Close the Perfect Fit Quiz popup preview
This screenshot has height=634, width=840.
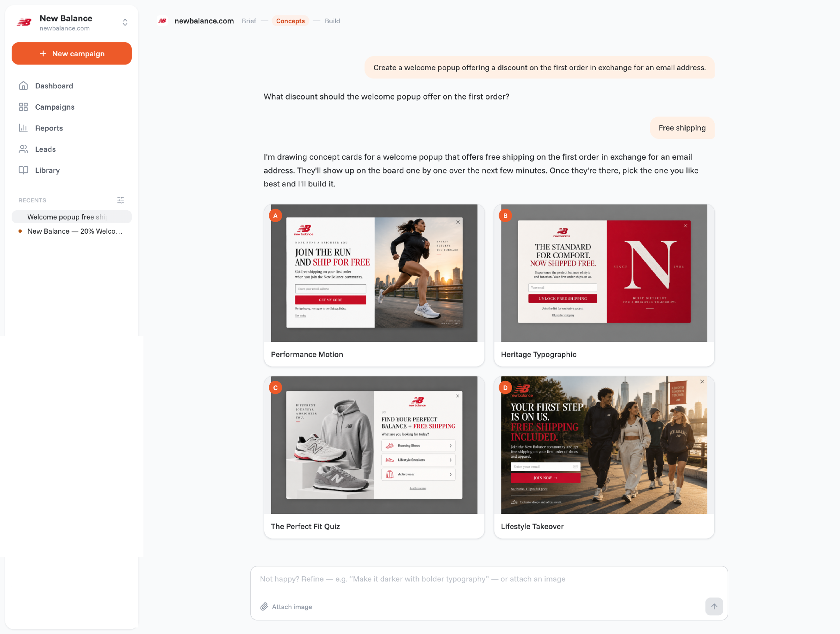pos(458,396)
